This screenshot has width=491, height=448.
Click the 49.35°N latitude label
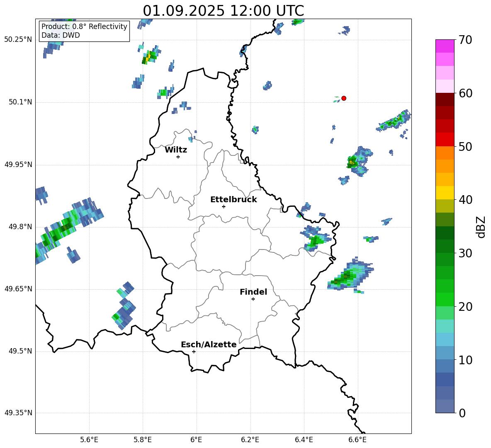18,413
